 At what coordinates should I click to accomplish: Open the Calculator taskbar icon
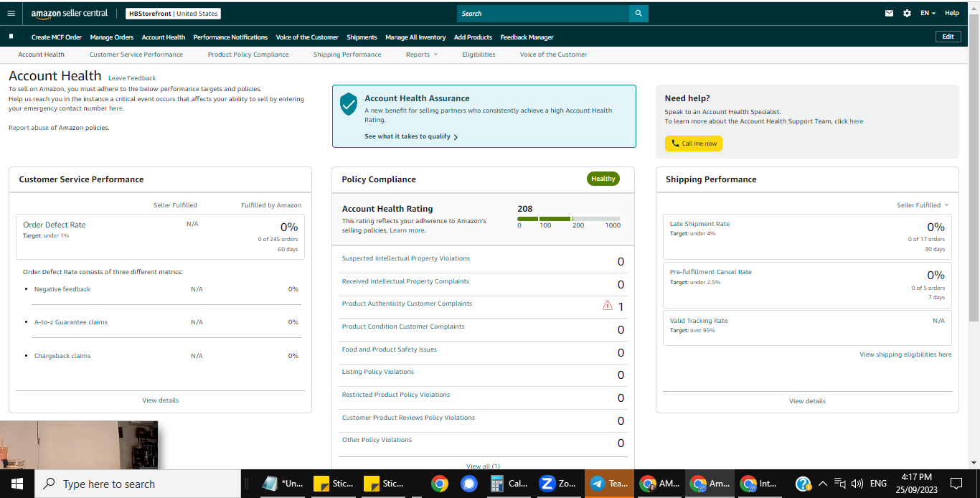click(x=509, y=484)
